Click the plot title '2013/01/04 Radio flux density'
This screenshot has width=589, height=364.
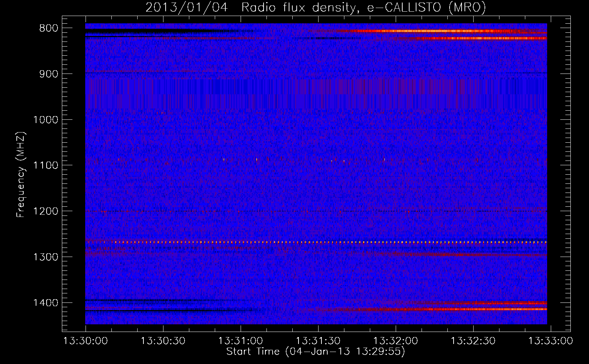251,7
